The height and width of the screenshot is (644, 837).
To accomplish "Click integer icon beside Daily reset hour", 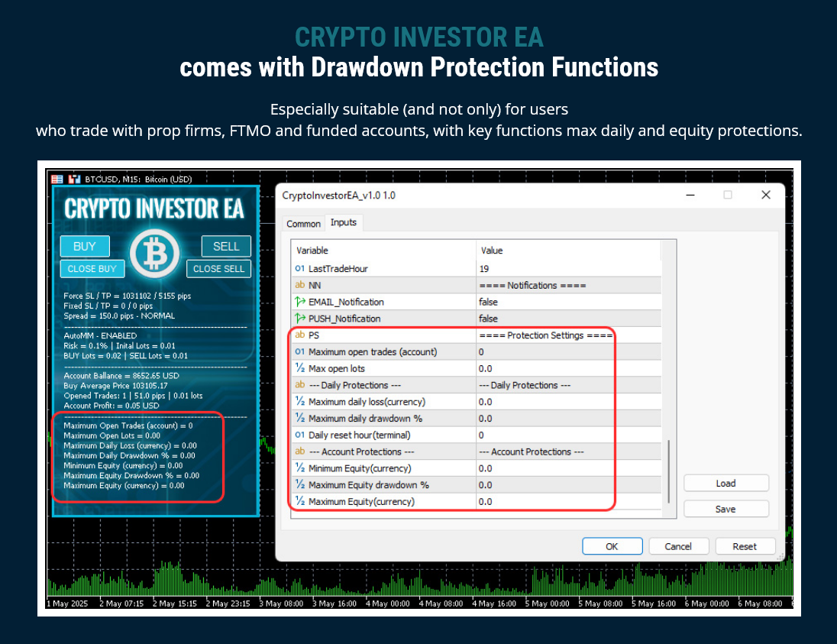I will pos(300,435).
